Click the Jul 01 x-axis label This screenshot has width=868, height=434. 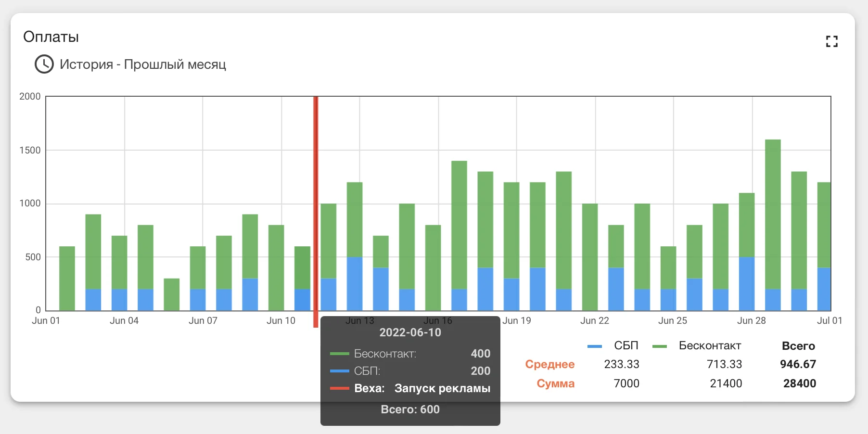point(830,320)
